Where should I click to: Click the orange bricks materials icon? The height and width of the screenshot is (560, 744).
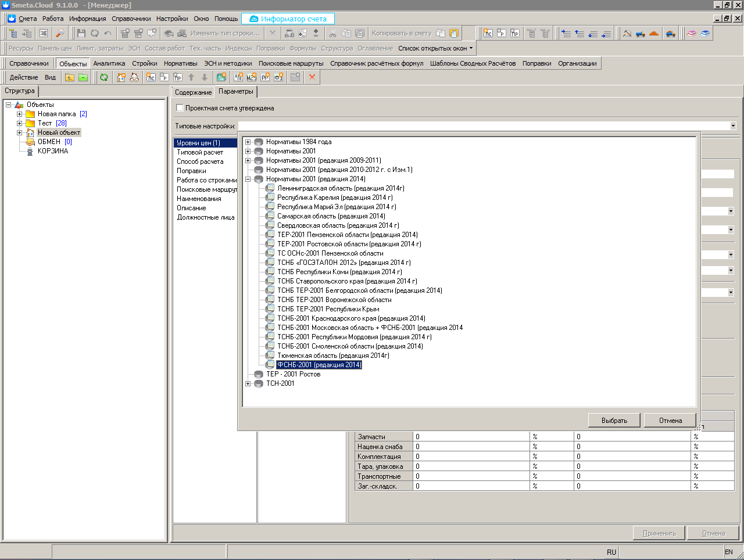pyautogui.click(x=654, y=33)
